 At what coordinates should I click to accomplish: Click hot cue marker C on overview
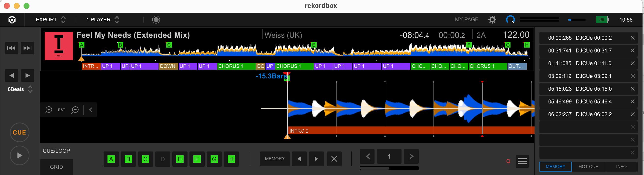pyautogui.click(x=169, y=45)
